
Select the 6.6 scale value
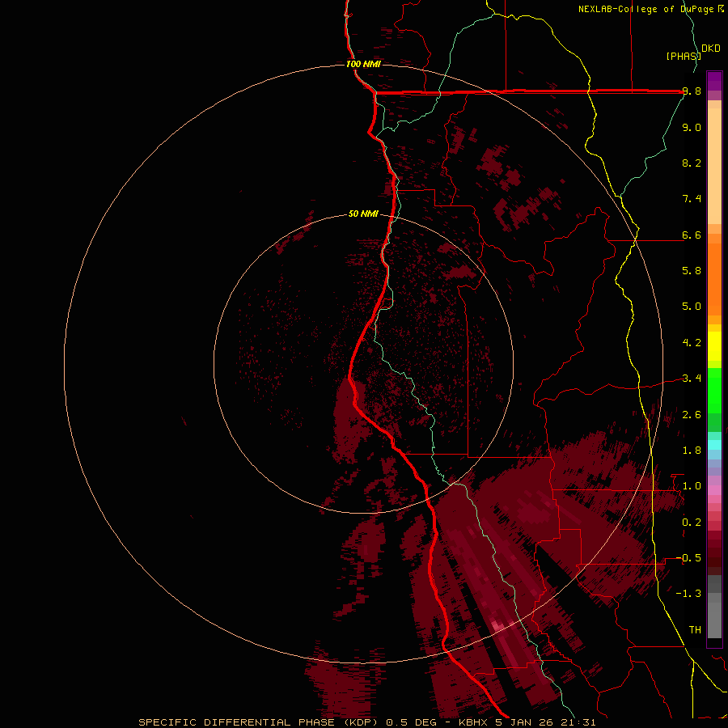point(692,235)
